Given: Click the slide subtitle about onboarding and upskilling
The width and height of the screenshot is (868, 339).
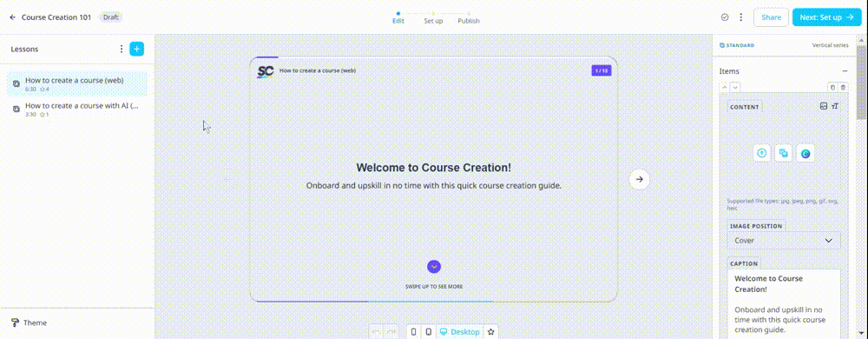Looking at the screenshot, I should click(x=434, y=185).
